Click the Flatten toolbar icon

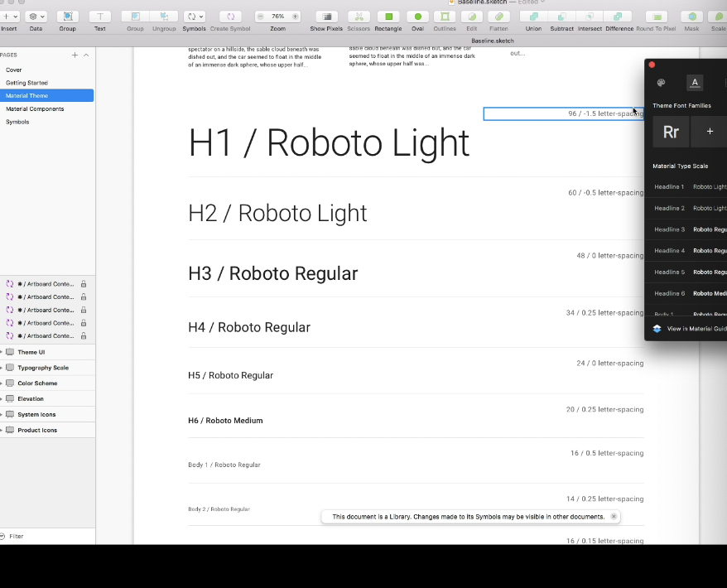[499, 17]
